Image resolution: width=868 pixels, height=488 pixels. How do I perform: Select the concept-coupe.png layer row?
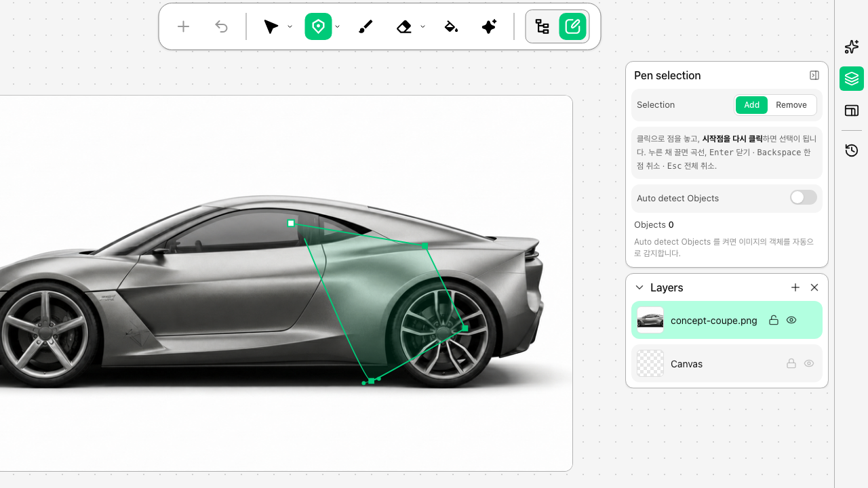pos(727,320)
